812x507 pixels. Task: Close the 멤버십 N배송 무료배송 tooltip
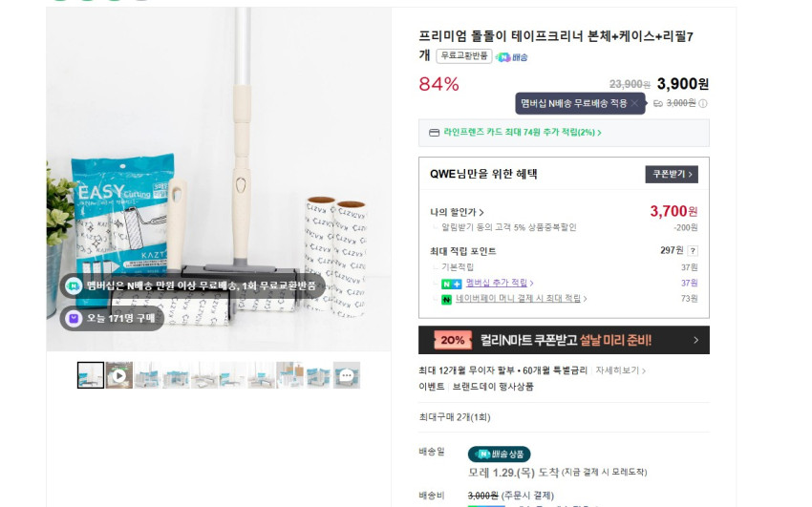(634, 103)
